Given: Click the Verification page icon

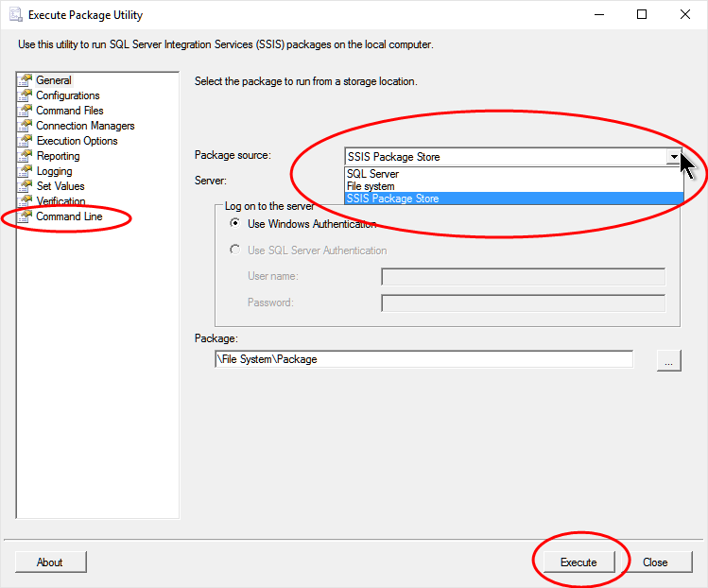Looking at the screenshot, I should pos(26,201).
